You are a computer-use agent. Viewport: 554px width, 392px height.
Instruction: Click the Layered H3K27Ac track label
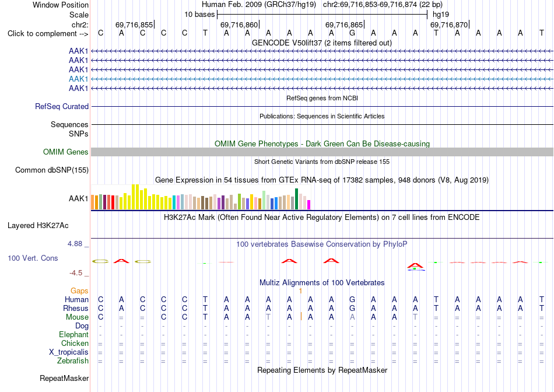point(38,226)
